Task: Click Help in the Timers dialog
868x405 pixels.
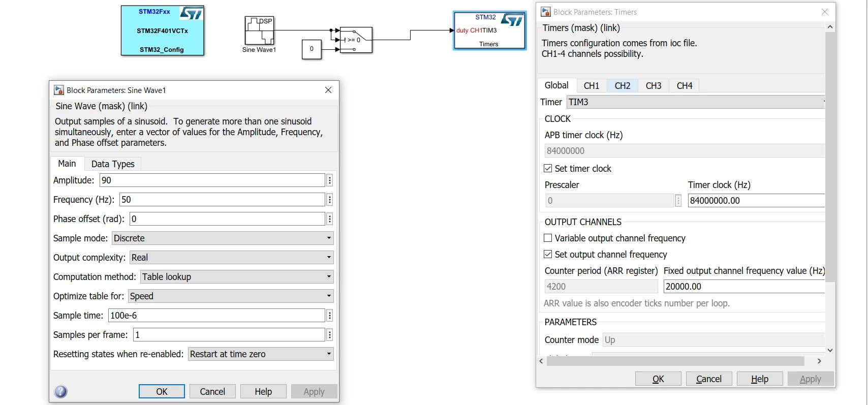Action: 760,379
